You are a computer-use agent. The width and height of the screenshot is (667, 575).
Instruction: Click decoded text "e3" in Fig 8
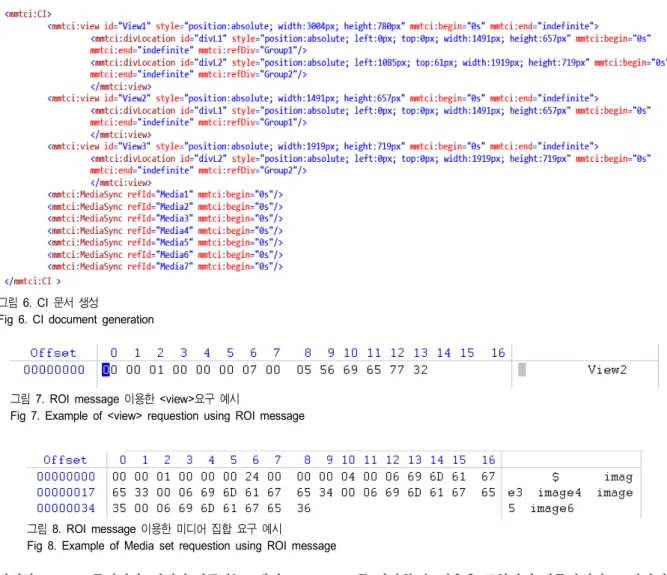pos(515,493)
